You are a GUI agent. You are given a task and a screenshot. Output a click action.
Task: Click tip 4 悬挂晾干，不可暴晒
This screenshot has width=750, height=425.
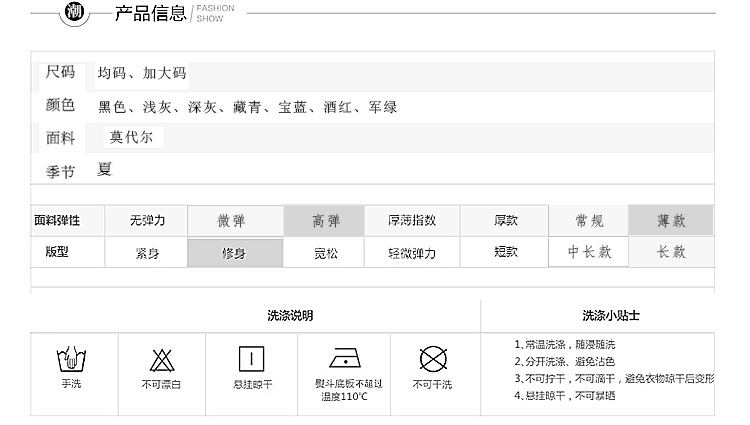point(564,396)
